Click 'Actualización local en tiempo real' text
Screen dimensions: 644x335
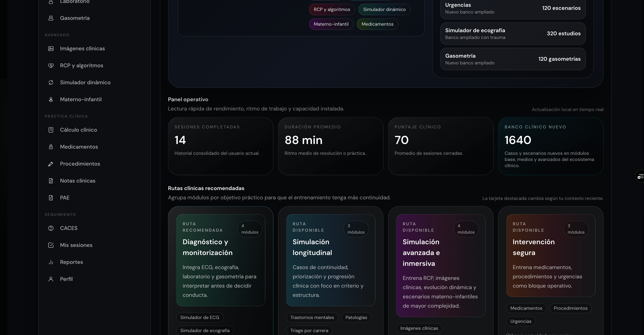pos(567,109)
